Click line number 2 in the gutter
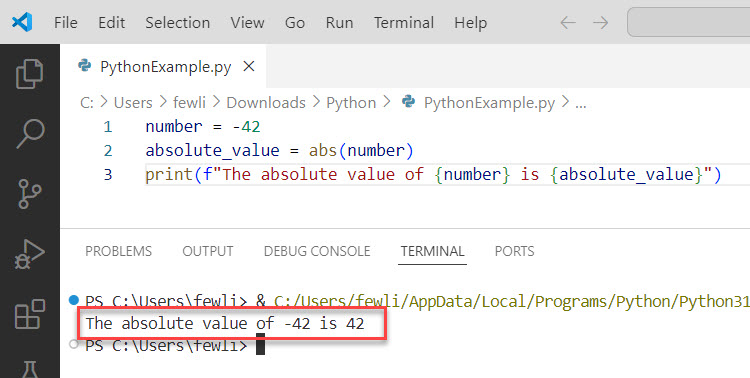750x378 pixels. tap(108, 151)
